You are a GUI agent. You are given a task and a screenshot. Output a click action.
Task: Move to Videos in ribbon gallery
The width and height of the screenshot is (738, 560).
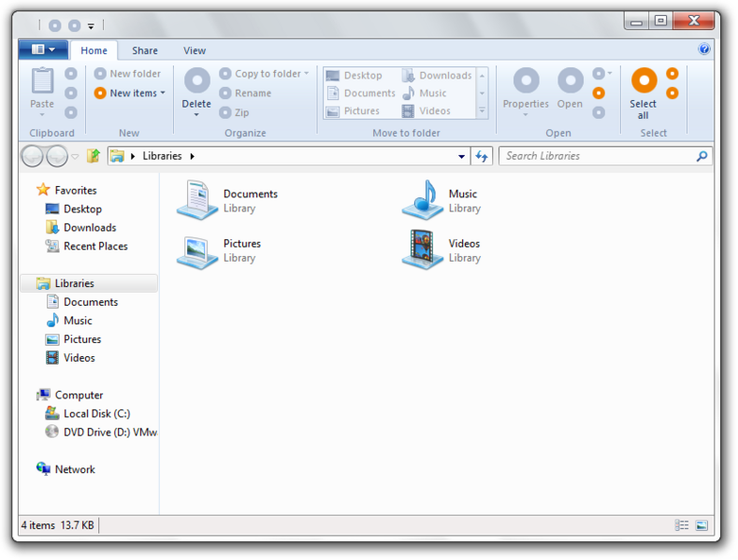(427, 111)
